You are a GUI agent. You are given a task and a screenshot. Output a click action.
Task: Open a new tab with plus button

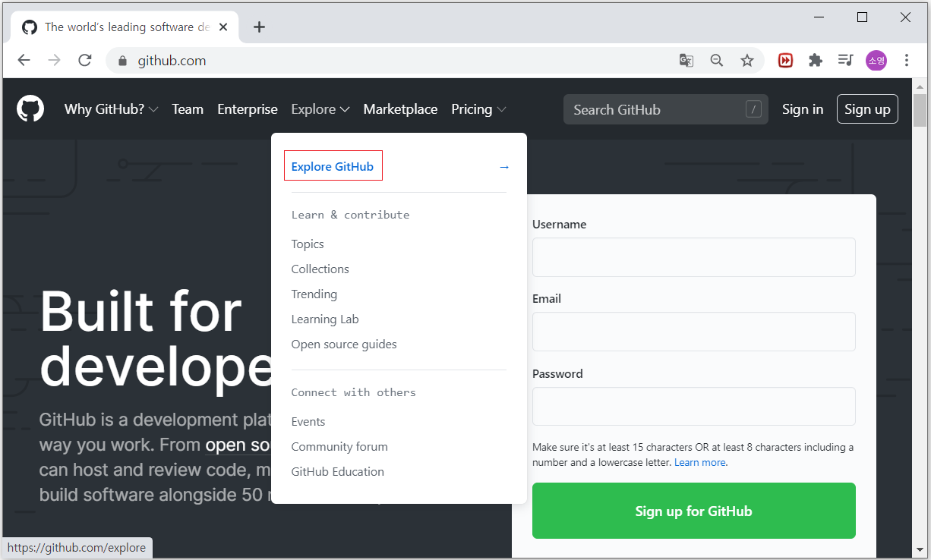tap(259, 27)
